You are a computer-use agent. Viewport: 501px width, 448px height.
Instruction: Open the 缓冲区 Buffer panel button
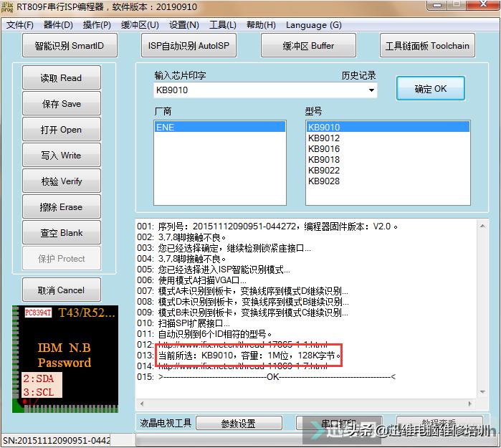click(308, 45)
